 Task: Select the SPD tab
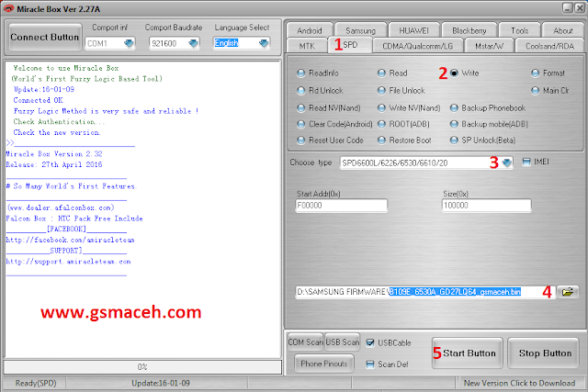tap(349, 45)
